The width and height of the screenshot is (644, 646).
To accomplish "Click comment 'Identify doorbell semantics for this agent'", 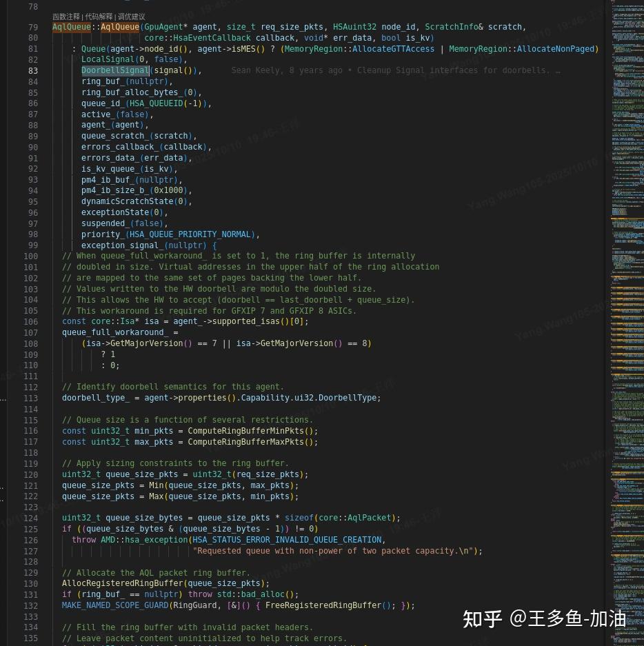I will [x=173, y=387].
